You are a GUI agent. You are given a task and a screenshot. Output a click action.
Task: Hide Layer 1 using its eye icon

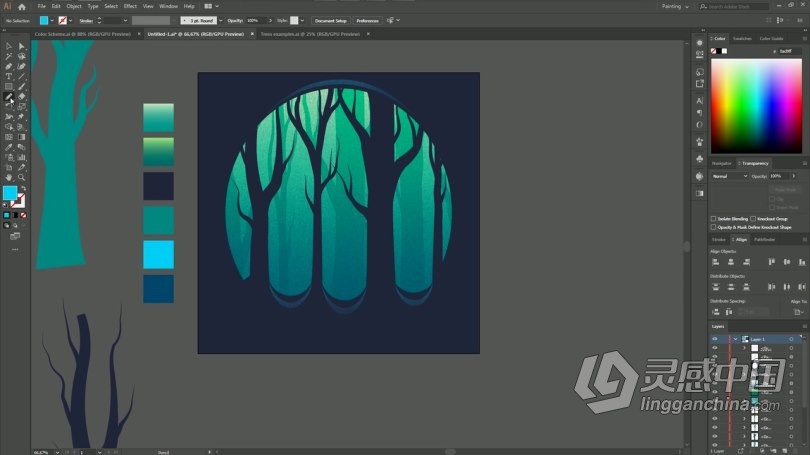715,339
